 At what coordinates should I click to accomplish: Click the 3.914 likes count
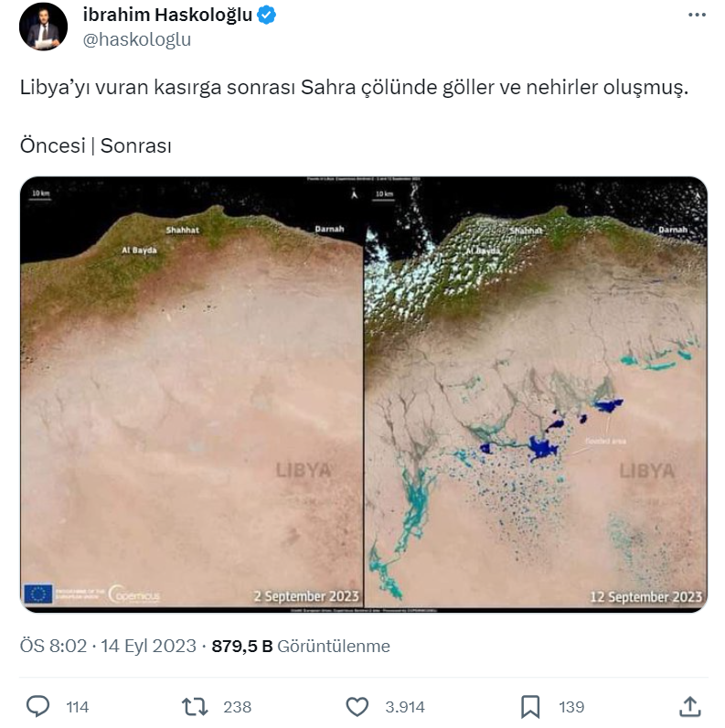point(405,707)
